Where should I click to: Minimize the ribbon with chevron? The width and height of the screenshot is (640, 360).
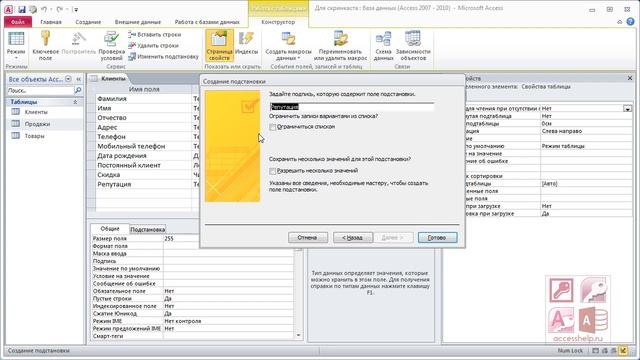click(x=620, y=22)
